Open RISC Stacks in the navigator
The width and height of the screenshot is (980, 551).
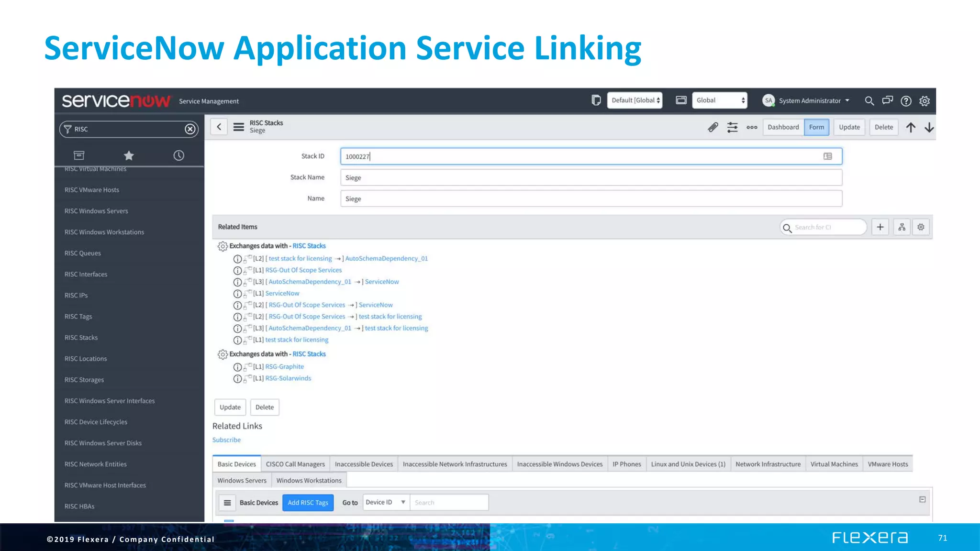click(81, 338)
